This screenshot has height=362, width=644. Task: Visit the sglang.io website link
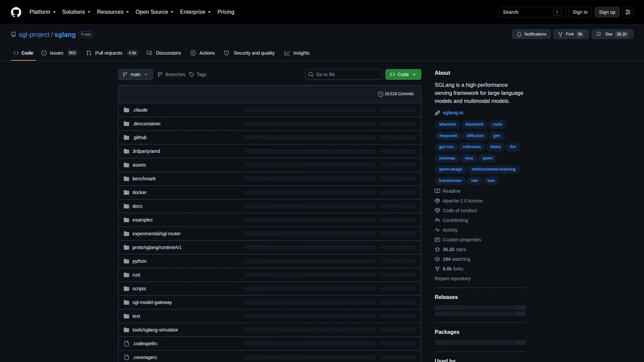[x=453, y=113]
